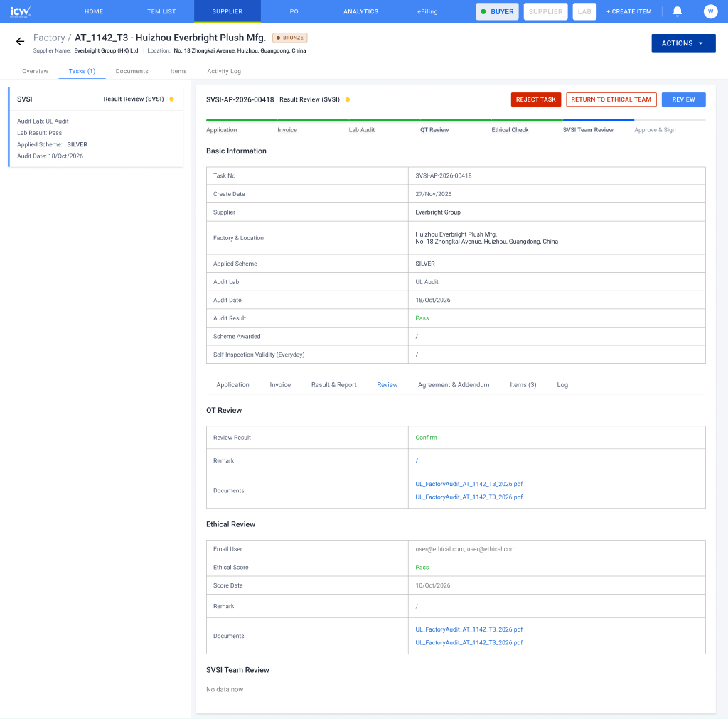Open ITEM LIST in top navigation
The width and height of the screenshot is (728, 719).
coord(160,11)
